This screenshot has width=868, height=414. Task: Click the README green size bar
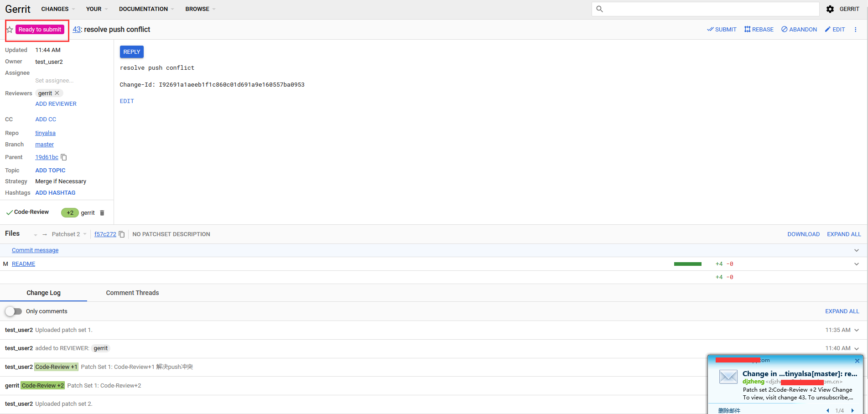click(687, 264)
